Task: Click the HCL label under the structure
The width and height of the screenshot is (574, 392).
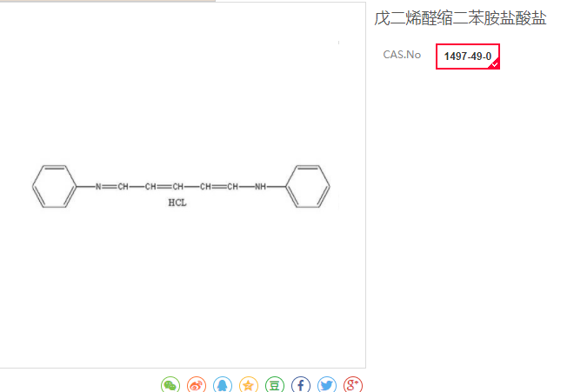Action: [x=177, y=203]
